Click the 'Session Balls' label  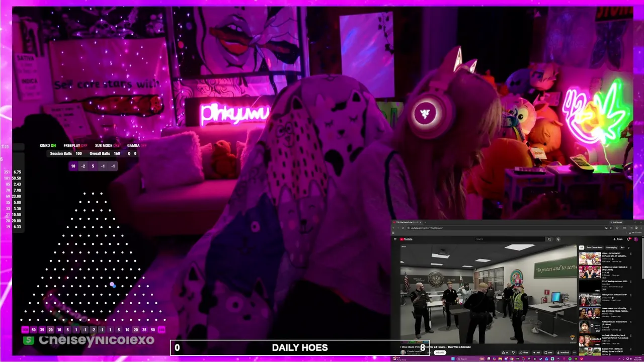pyautogui.click(x=60, y=153)
